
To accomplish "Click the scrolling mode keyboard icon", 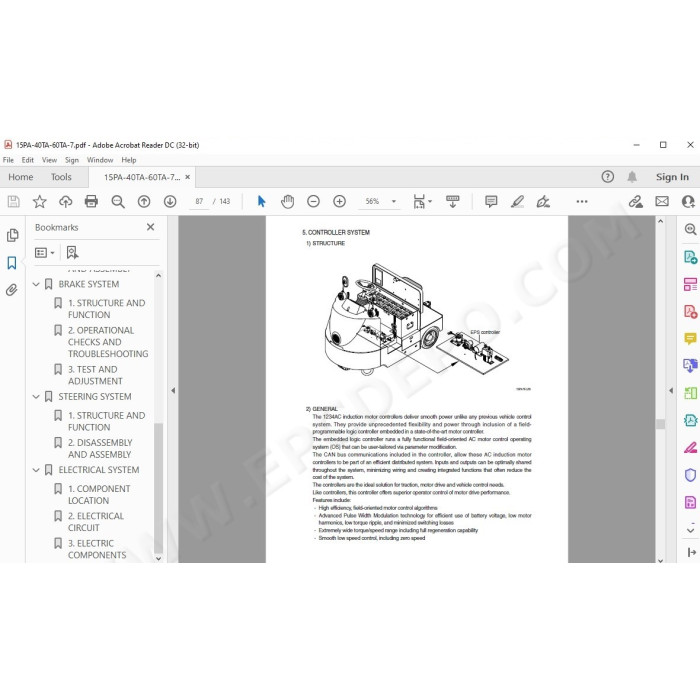I will pos(453,202).
